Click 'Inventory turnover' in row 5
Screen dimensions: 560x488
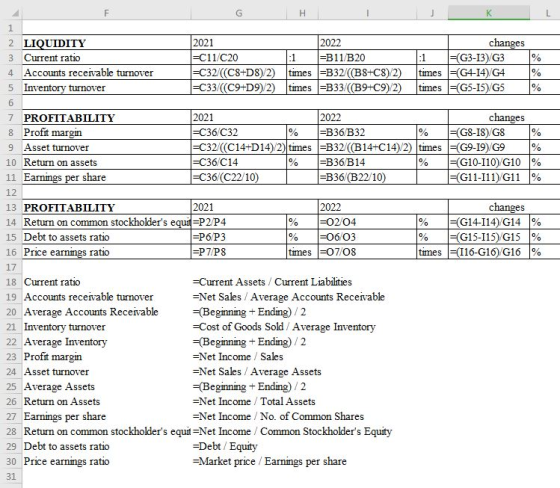106,88
